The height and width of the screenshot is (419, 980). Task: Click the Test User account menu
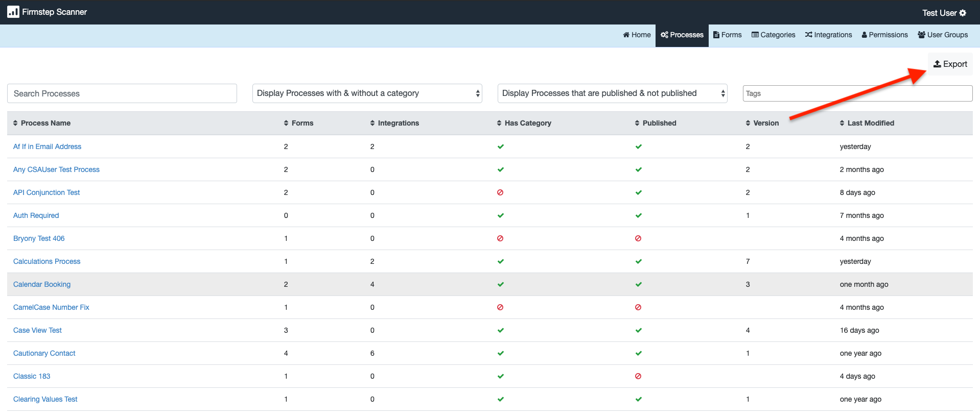[944, 13]
